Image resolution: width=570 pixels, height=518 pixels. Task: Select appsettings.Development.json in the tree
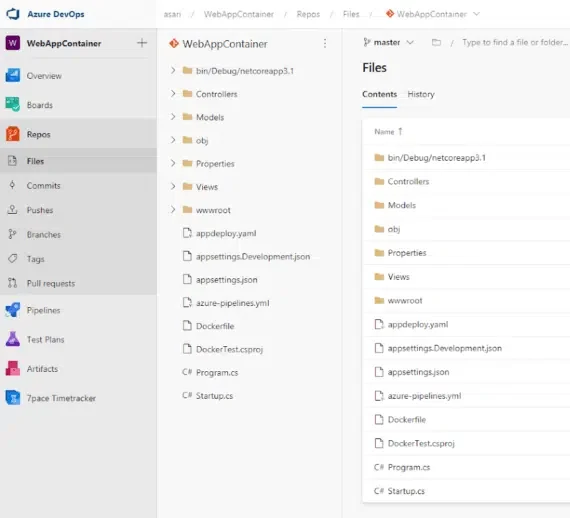(x=253, y=256)
